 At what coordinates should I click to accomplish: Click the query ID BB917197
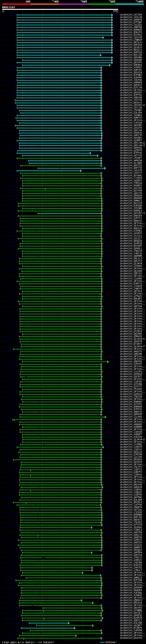click(x=8, y=8)
